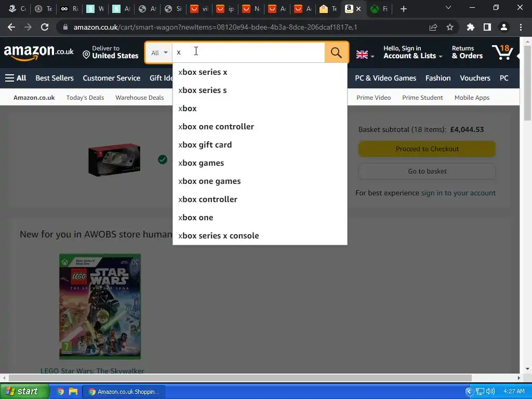The width and height of the screenshot is (532, 399).
Task: Open the search category All dropdown
Action: [159, 52]
